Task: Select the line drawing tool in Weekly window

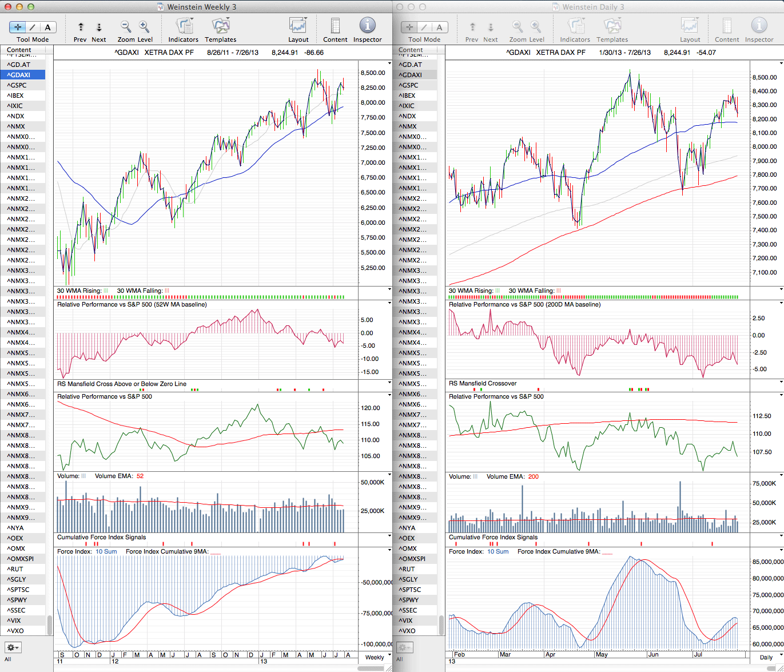Action: (33, 27)
